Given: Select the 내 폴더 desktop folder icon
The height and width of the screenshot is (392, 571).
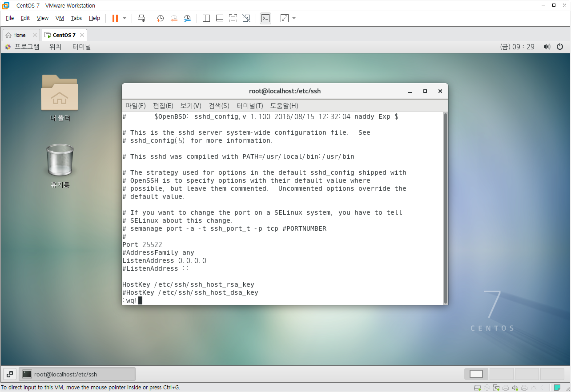Looking at the screenshot, I should (x=60, y=98).
